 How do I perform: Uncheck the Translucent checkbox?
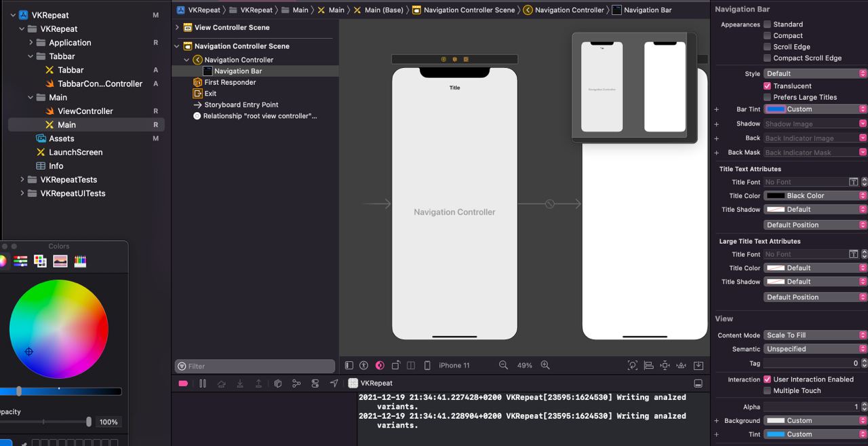pos(767,86)
